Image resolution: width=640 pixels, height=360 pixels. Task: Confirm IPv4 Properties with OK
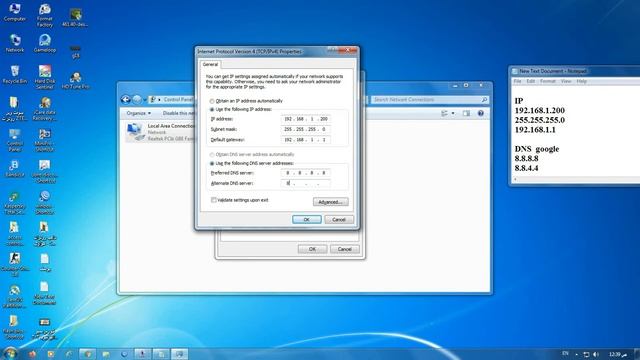[307, 220]
